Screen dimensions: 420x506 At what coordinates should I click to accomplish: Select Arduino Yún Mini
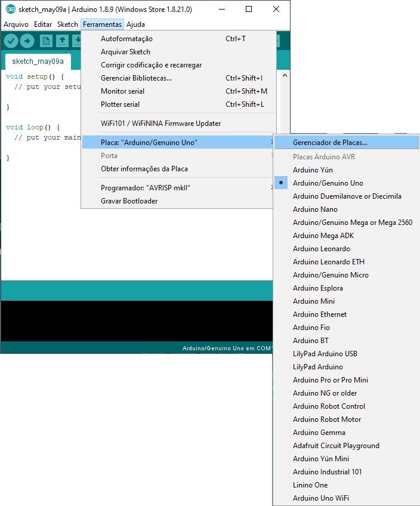pos(347,458)
